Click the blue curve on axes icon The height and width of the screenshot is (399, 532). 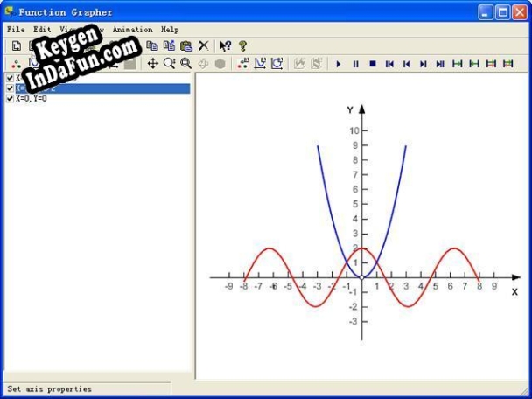(260, 64)
